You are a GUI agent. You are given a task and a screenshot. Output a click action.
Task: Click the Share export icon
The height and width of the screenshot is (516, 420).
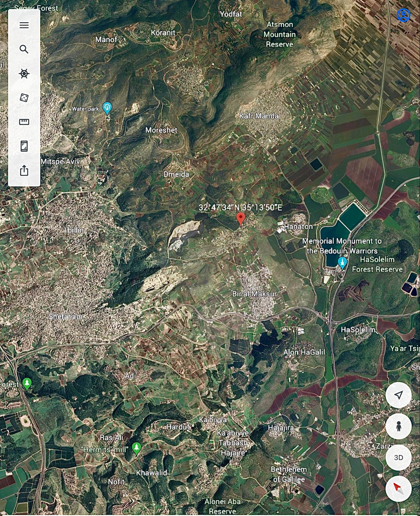coord(24,170)
